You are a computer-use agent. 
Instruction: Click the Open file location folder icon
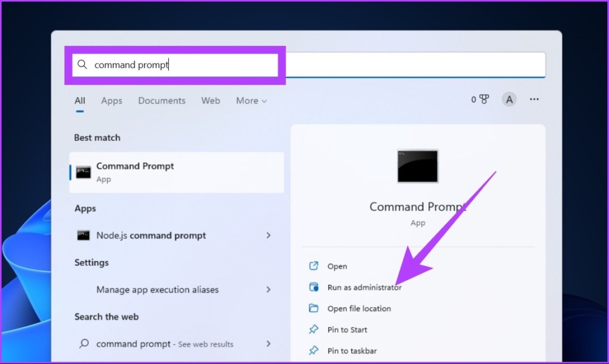click(313, 308)
